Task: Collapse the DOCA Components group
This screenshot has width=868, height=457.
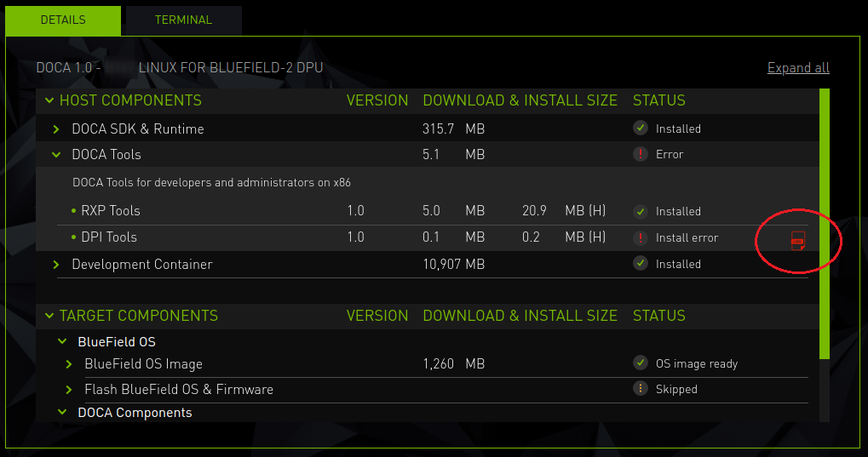Action: (x=61, y=413)
